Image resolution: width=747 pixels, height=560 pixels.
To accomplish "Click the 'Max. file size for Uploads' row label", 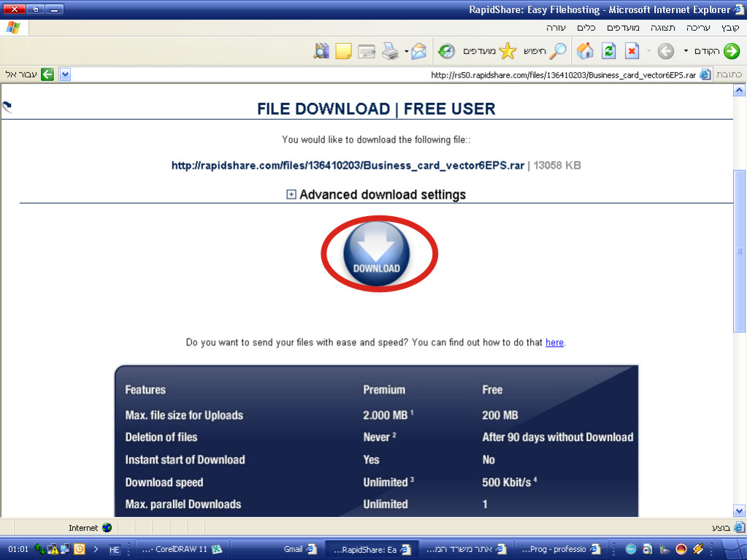I will click(184, 415).
